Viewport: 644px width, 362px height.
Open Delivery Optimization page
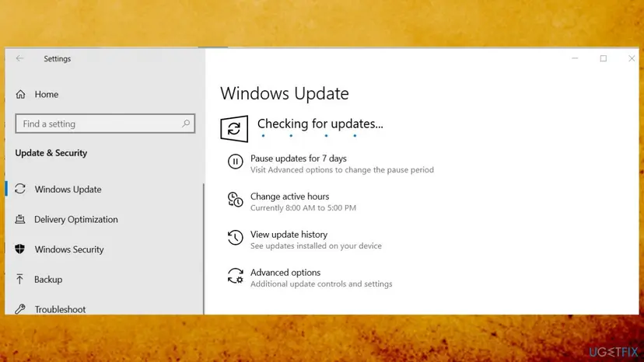click(76, 219)
